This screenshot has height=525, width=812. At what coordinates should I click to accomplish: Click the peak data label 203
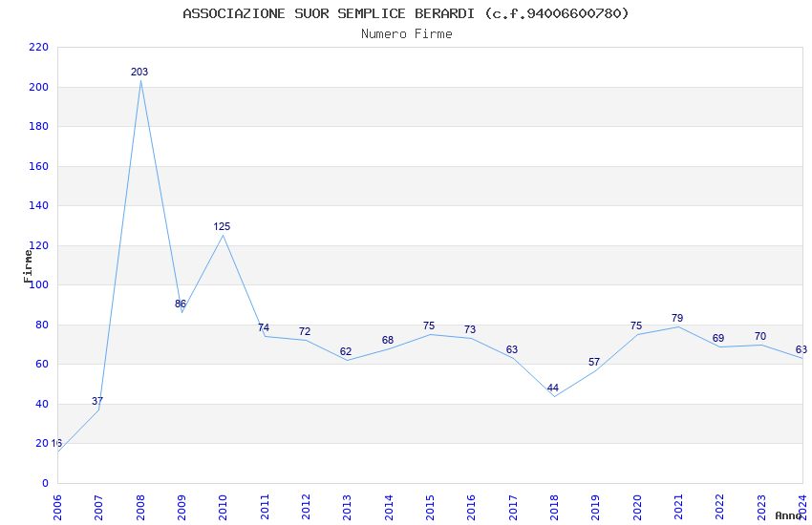tap(139, 72)
